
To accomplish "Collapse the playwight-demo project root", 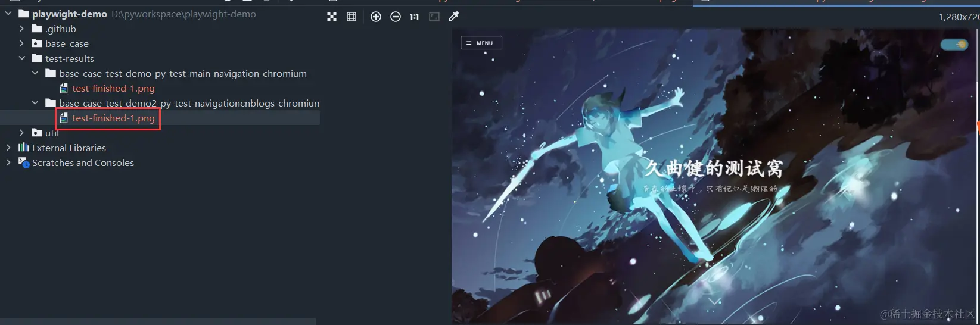I will [x=8, y=14].
